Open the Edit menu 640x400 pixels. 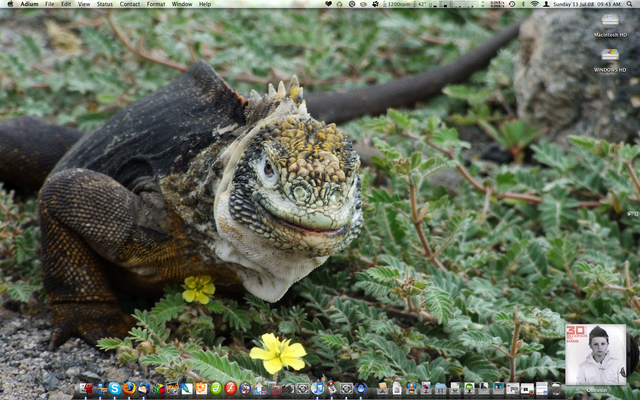(x=66, y=4)
